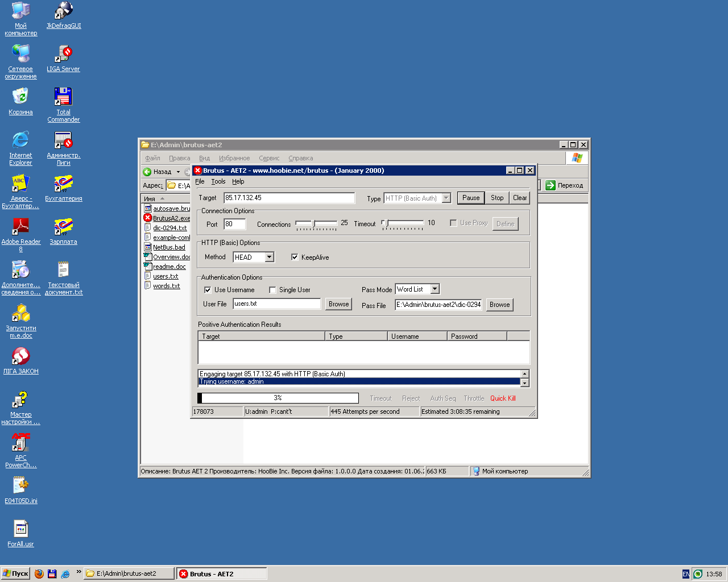Open Текстовый документ.txt on desktop
Image resolution: width=728 pixels, height=582 pixels.
point(63,277)
